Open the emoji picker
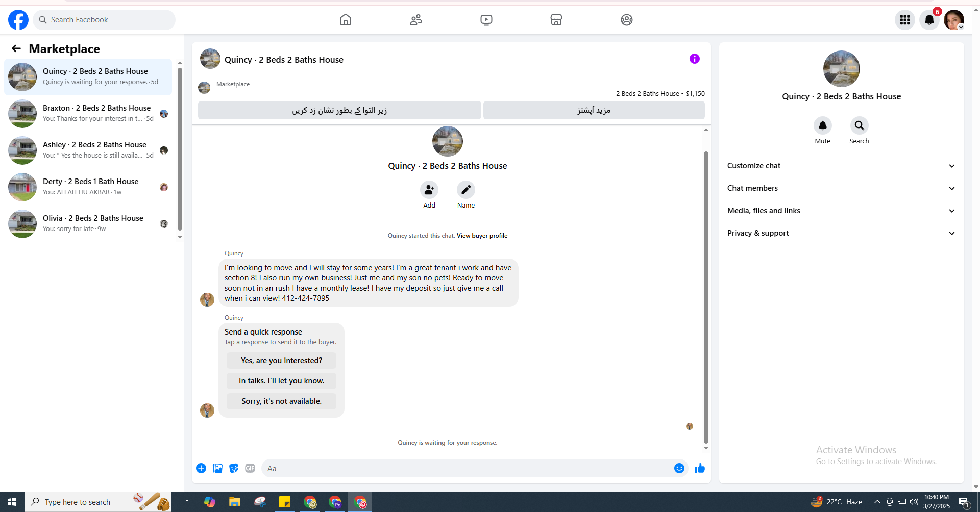 point(679,468)
